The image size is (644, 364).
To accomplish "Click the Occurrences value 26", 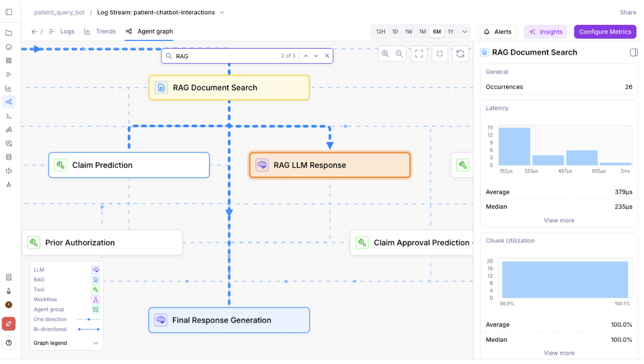I will pos(628,87).
